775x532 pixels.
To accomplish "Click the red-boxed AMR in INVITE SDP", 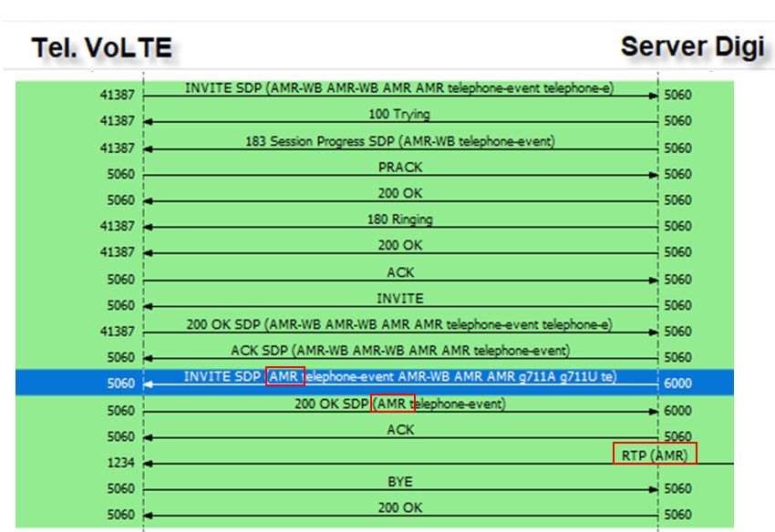I will click(285, 376).
